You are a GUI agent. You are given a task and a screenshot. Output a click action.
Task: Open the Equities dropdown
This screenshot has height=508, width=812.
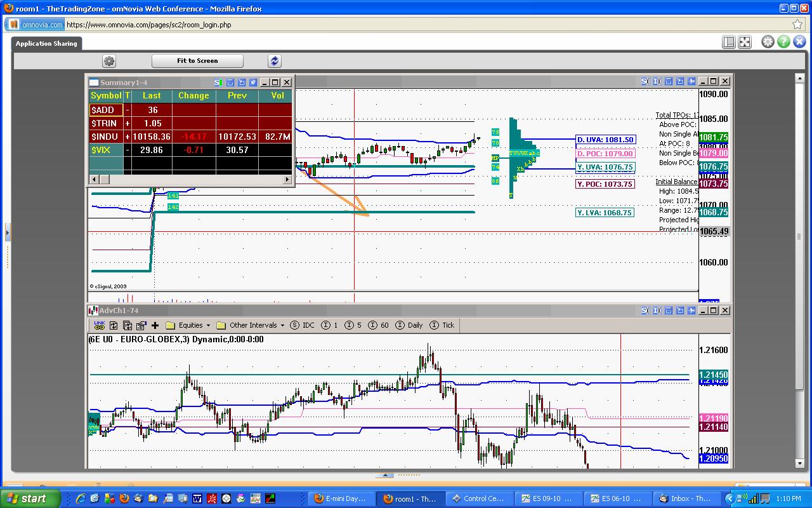click(x=188, y=325)
